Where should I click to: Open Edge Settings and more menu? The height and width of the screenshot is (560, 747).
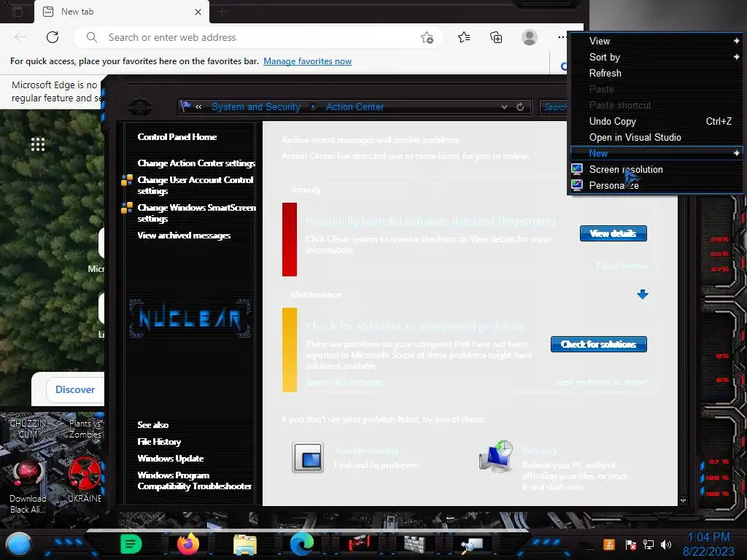pos(562,37)
